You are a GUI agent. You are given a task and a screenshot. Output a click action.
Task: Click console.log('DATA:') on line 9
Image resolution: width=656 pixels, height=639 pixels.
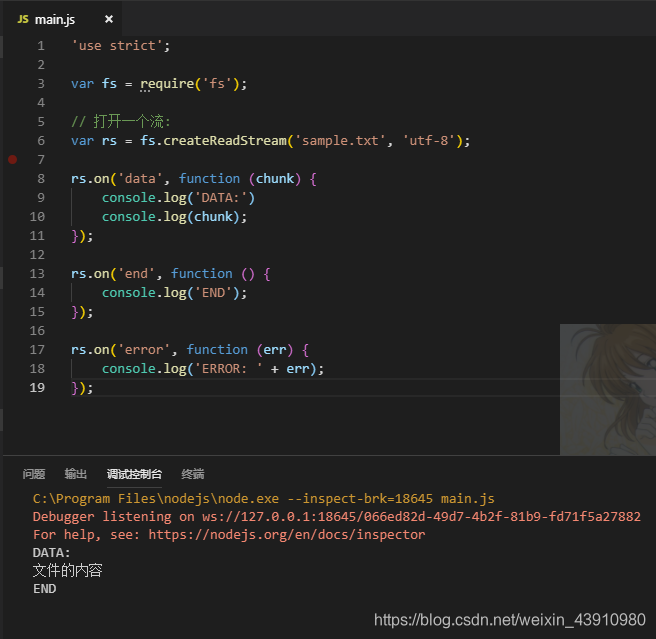(179, 198)
